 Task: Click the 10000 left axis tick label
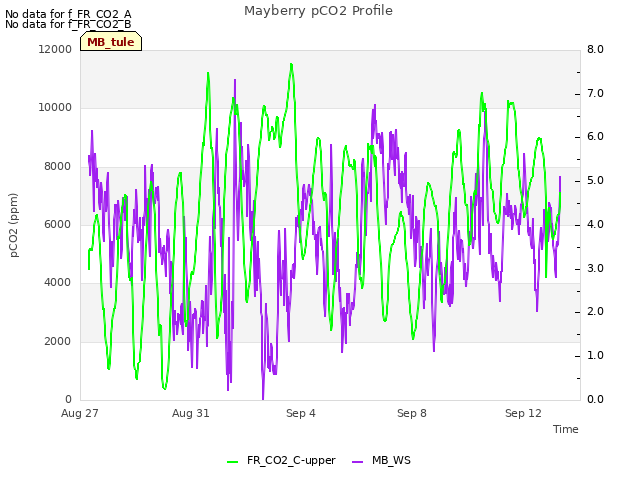pos(55,108)
